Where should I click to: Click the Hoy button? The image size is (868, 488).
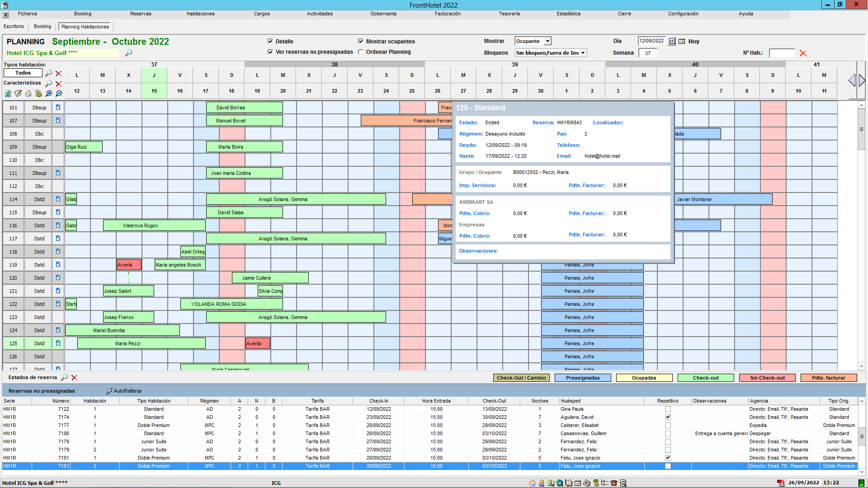693,42
